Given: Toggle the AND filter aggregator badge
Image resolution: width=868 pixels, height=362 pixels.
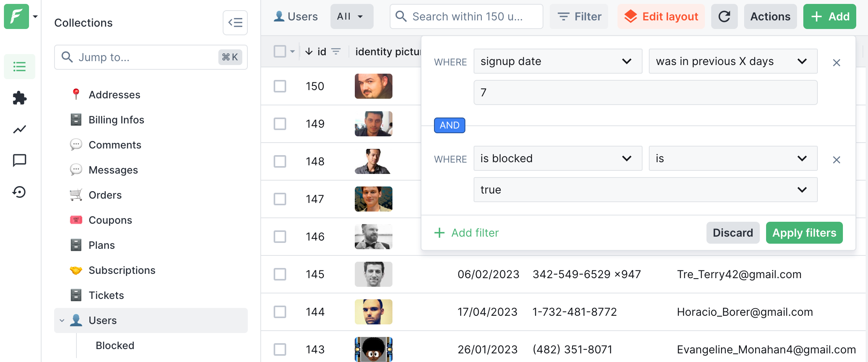Looking at the screenshot, I should (449, 125).
